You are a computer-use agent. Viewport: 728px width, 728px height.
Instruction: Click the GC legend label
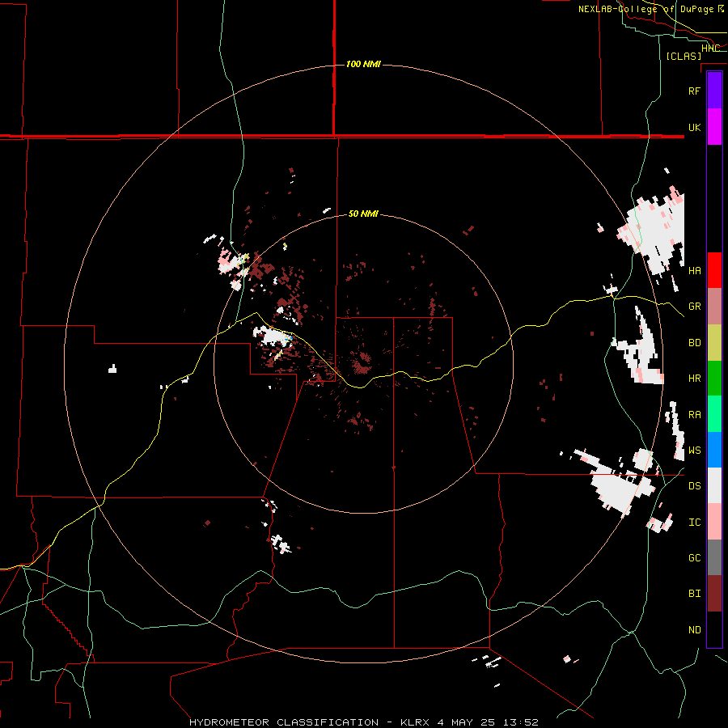694,557
